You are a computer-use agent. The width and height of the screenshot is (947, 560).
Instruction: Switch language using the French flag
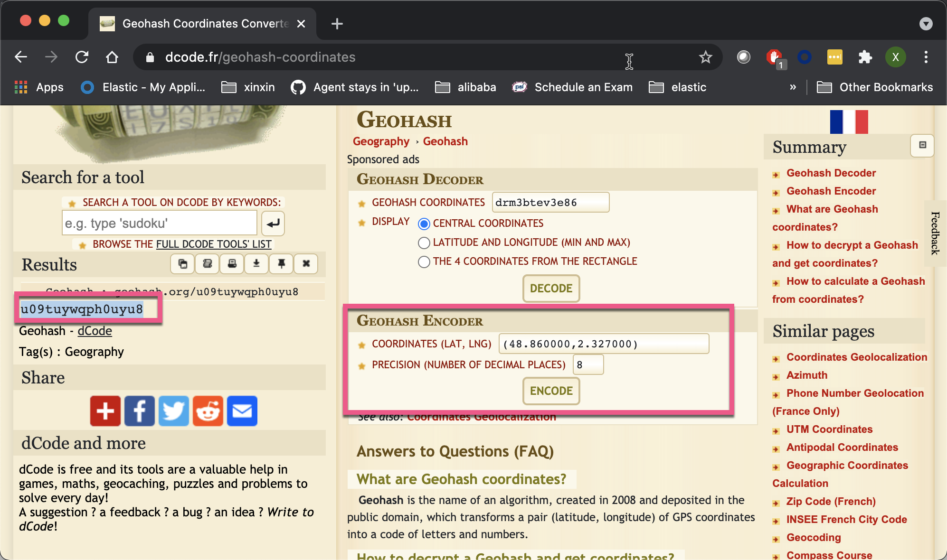[849, 121]
